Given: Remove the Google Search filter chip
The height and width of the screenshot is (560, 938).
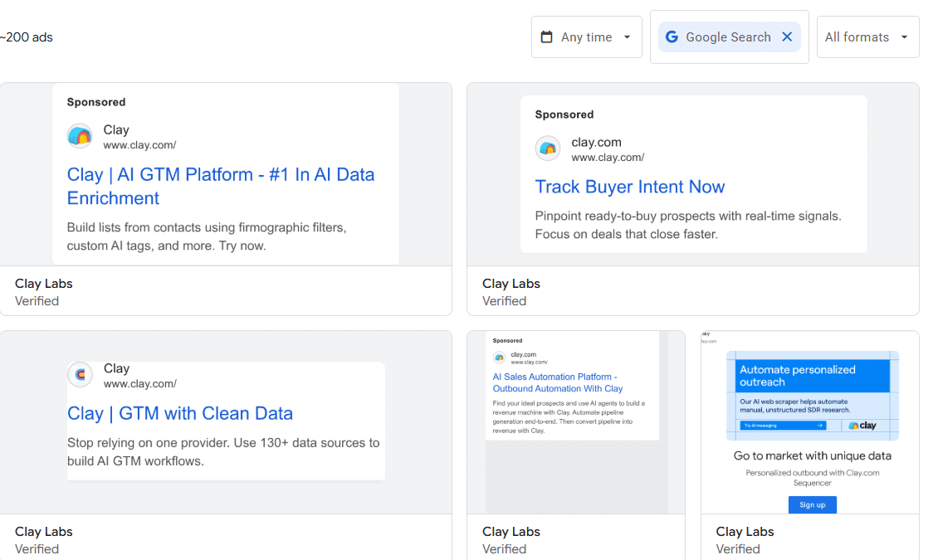Looking at the screenshot, I should coord(787,37).
